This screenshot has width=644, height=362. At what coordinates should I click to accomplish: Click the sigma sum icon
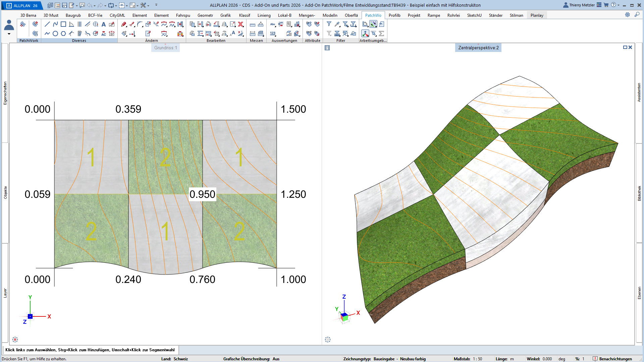pyautogui.click(x=381, y=34)
